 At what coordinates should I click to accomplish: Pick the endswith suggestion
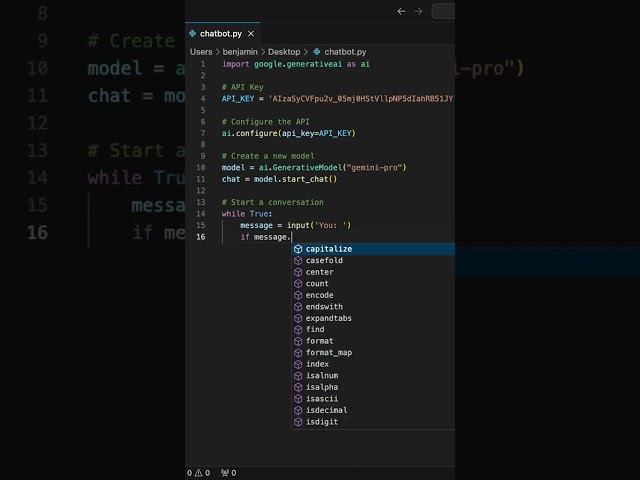click(x=373, y=307)
